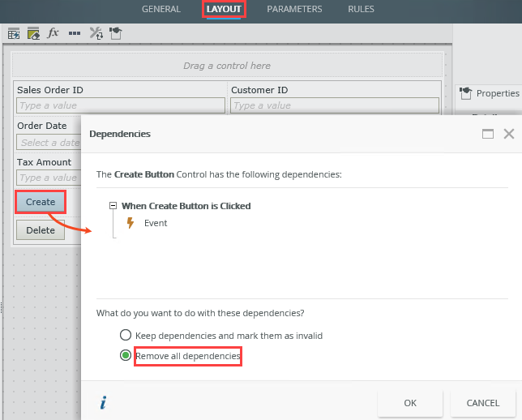Click the 'Customer ID' label
The image size is (522, 420).
[259, 90]
